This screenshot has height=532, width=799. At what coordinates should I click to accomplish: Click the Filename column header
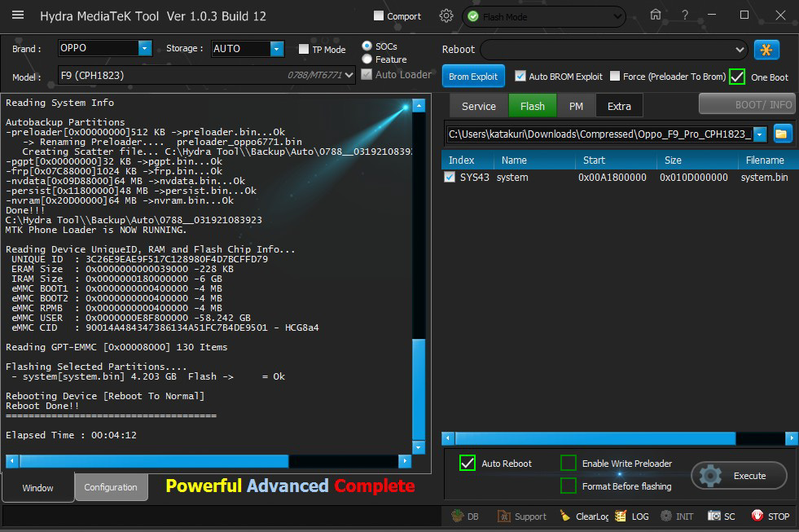click(x=768, y=160)
